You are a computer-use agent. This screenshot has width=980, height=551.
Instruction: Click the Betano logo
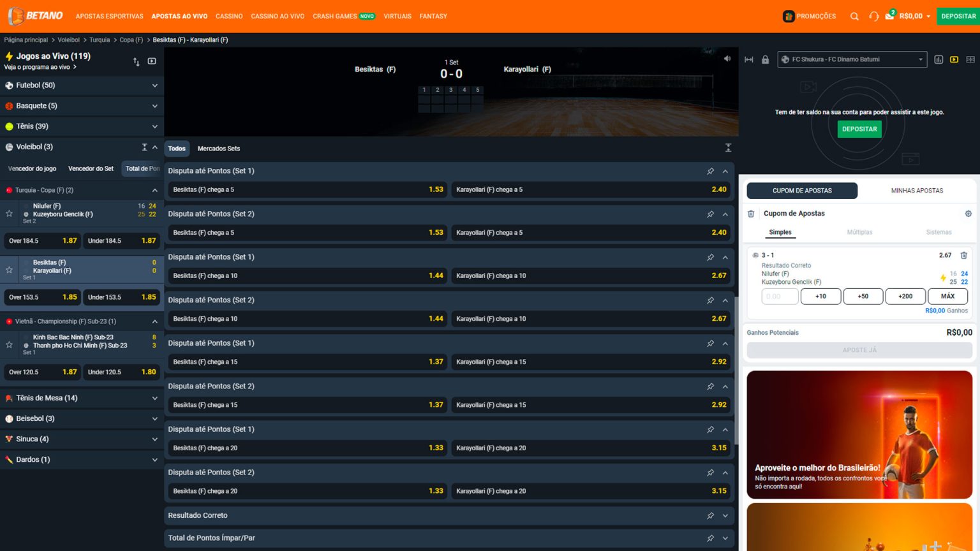[x=36, y=15]
